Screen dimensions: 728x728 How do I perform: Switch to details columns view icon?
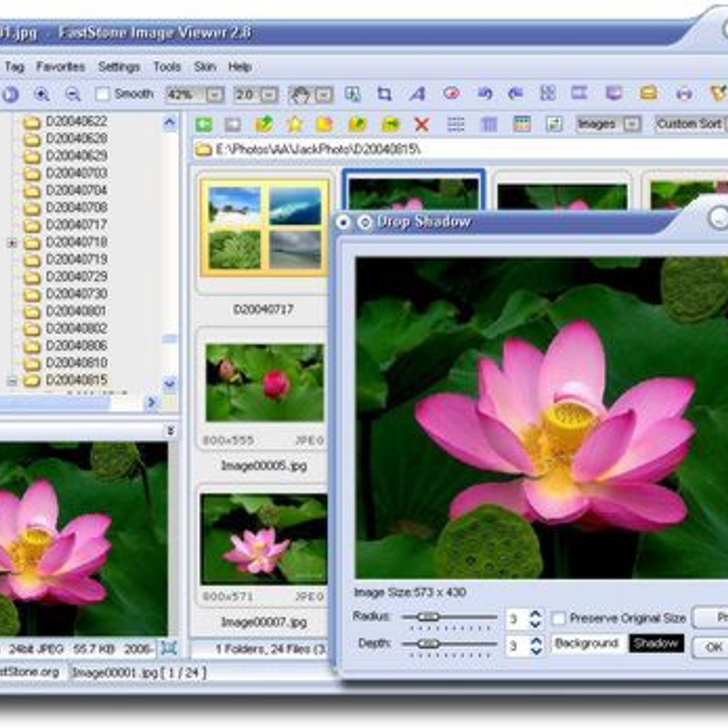pos(489,124)
